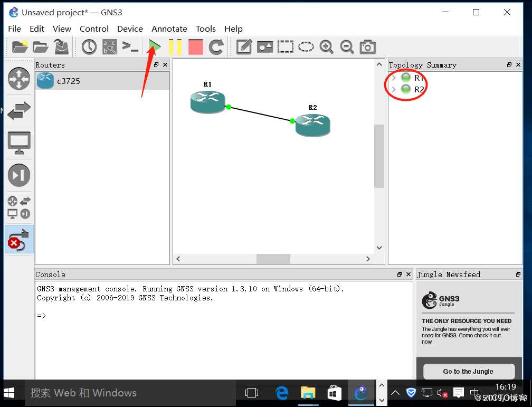532x407 pixels.
Task: Float the Topology Summary panel
Action: tap(509, 64)
